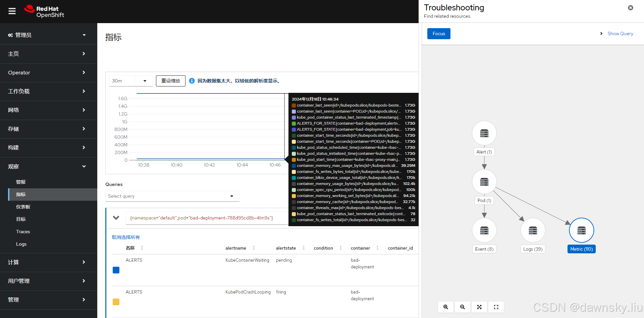The height and width of the screenshot is (318, 644).
Task: Click the 重设缩放 button
Action: click(x=170, y=81)
